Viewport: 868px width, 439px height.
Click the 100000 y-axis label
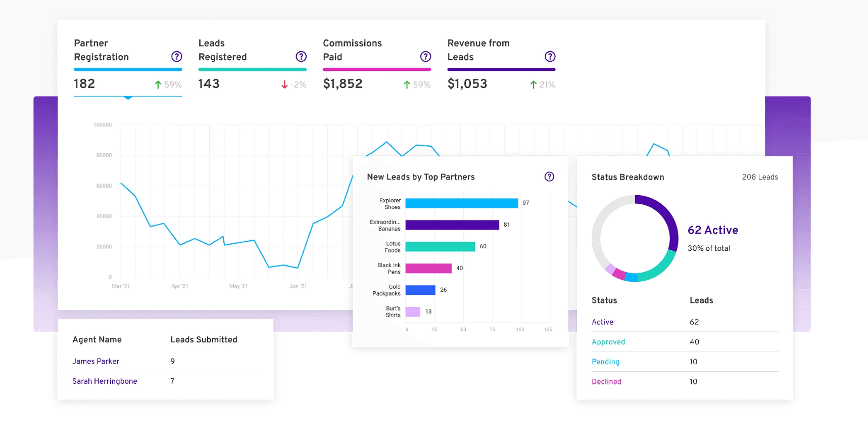(103, 125)
